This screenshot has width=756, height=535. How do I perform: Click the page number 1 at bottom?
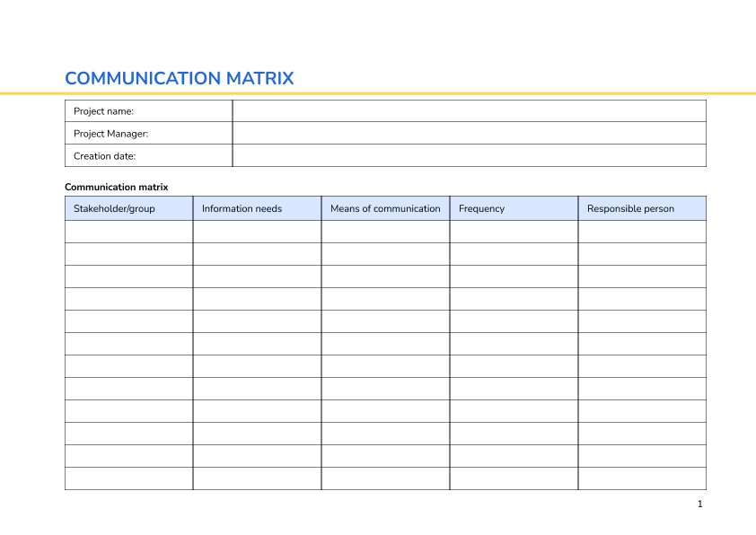click(x=699, y=504)
